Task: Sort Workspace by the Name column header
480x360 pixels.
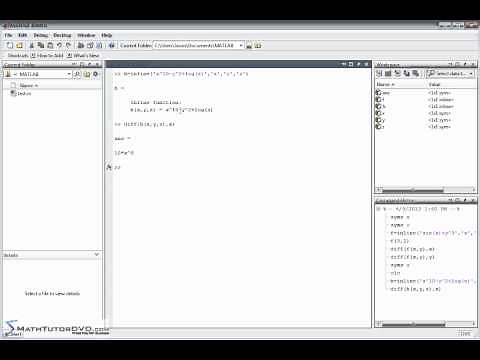Action: (386, 85)
